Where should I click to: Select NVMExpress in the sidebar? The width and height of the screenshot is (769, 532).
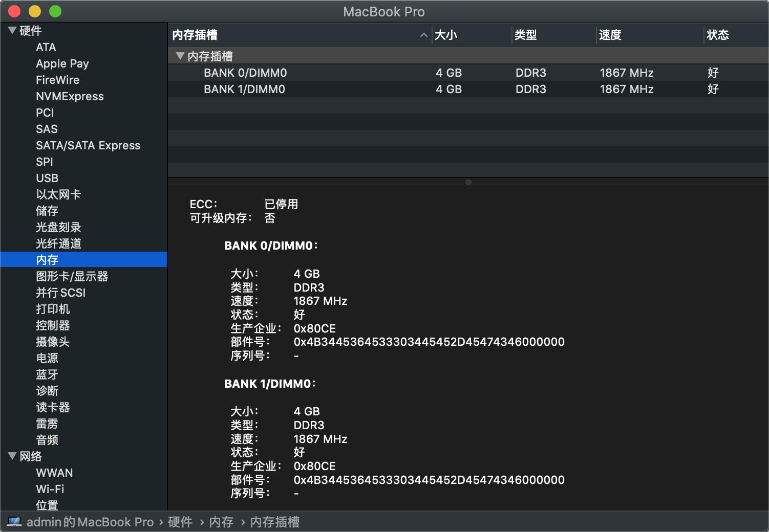tap(70, 96)
